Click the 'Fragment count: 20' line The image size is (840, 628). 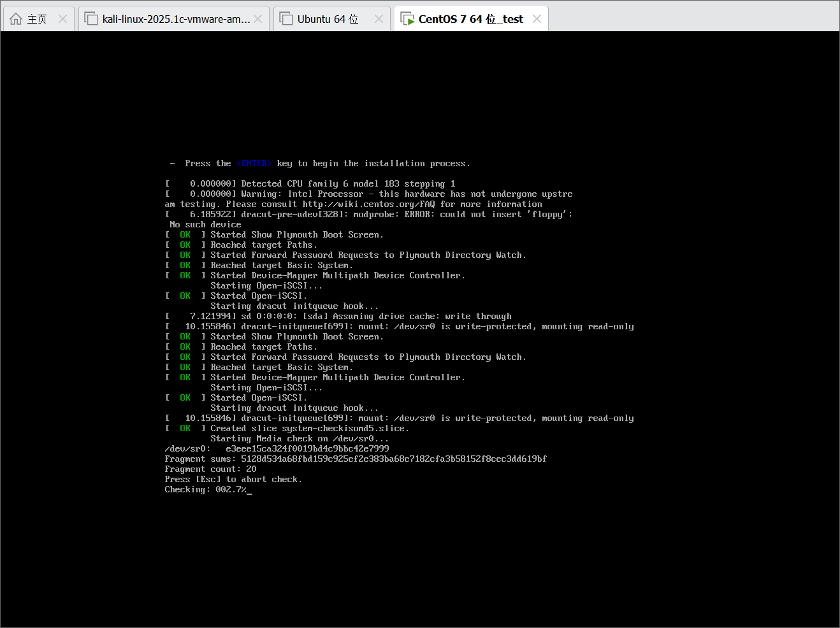[x=210, y=469]
